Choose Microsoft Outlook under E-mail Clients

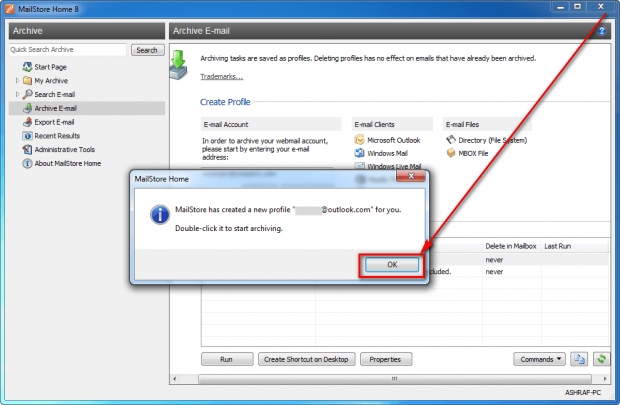coord(393,140)
